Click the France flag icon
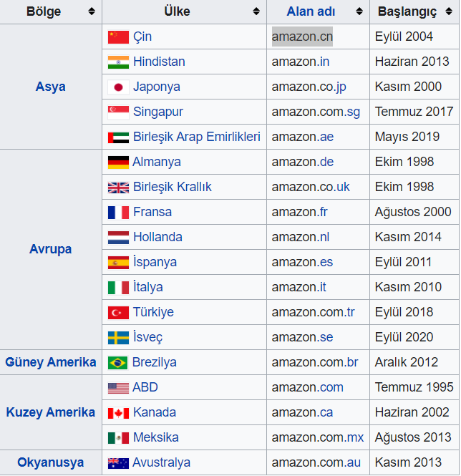Screen dimensions: 461x476 pyautogui.click(x=118, y=213)
